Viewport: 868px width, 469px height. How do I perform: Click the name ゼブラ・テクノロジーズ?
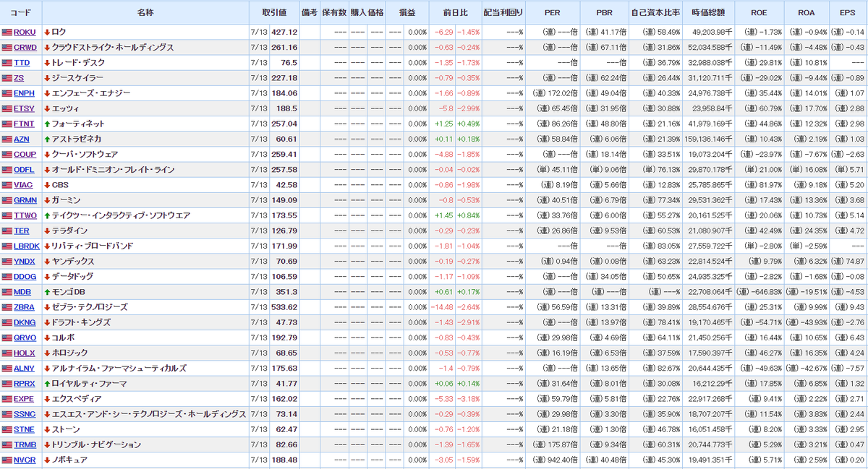pos(90,307)
